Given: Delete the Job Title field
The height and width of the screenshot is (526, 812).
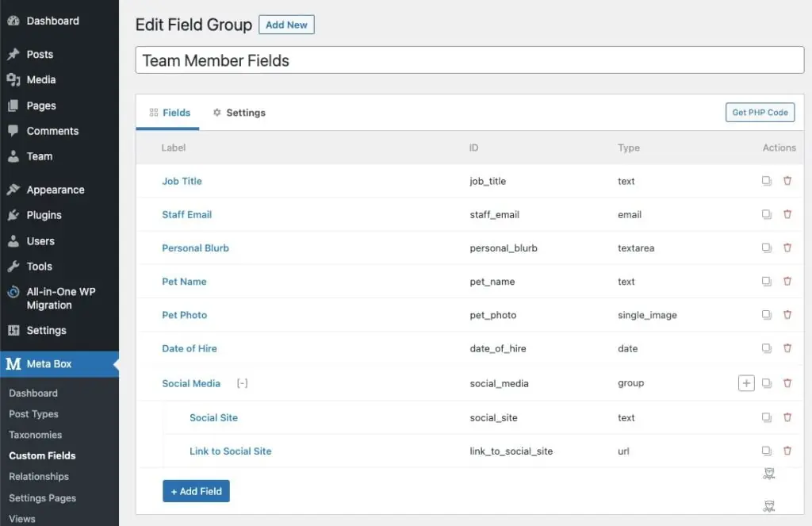Looking at the screenshot, I should [787, 181].
